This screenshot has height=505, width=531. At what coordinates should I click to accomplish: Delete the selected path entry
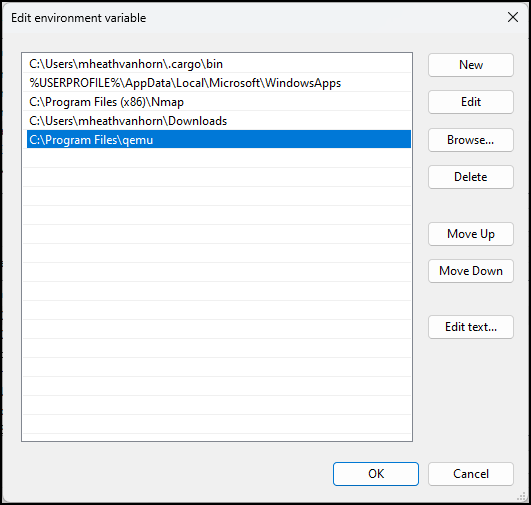[471, 177]
